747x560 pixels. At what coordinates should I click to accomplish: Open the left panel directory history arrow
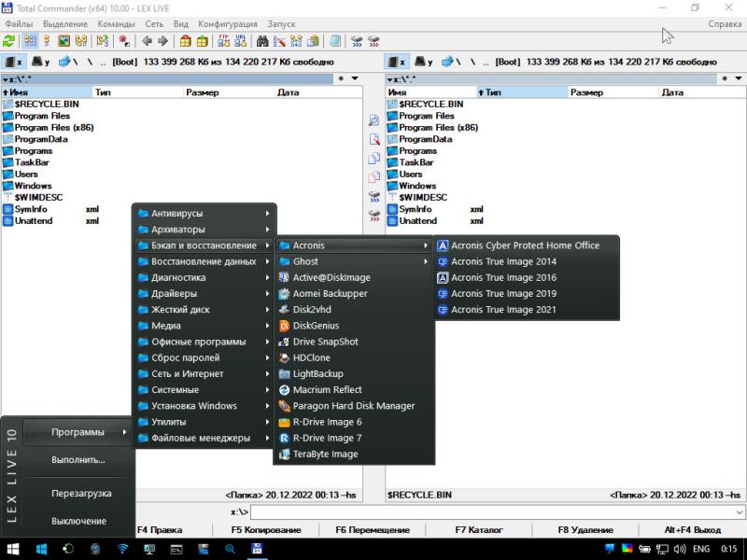(x=355, y=78)
